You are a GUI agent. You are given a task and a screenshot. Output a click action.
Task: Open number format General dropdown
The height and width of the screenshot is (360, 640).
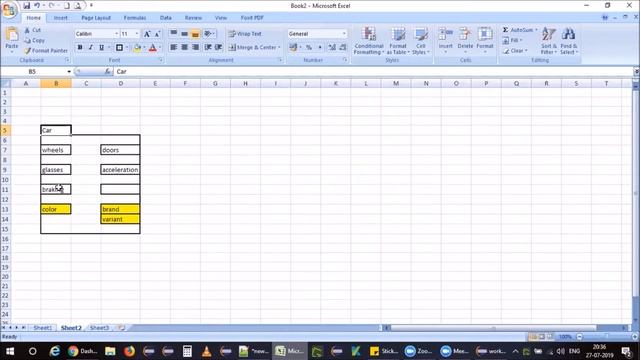point(344,34)
